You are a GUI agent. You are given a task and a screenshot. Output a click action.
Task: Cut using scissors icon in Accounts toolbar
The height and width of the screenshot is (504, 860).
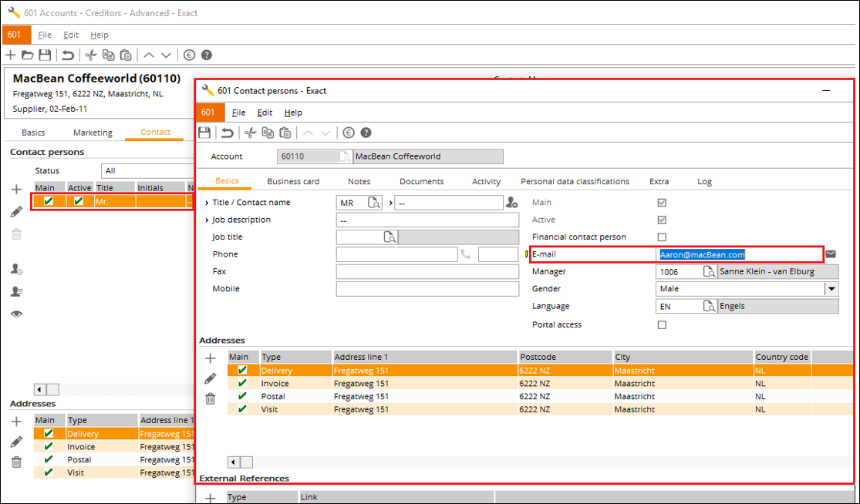click(91, 55)
